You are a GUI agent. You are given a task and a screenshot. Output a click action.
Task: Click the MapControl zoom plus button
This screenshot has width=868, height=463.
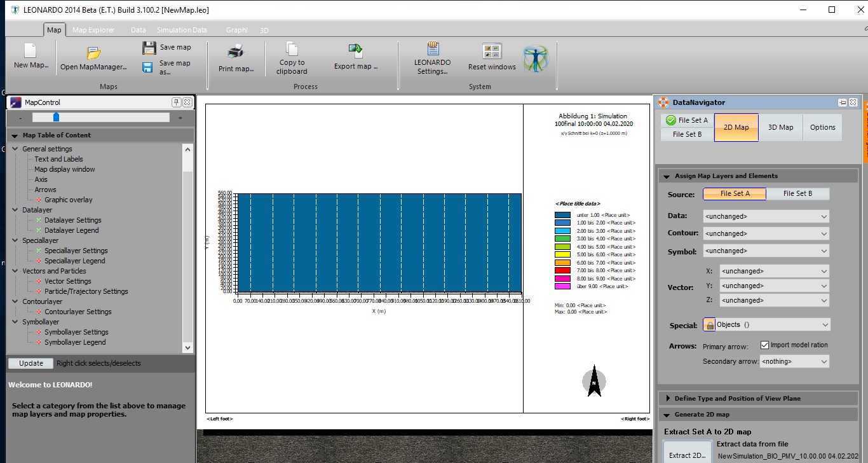tap(180, 118)
